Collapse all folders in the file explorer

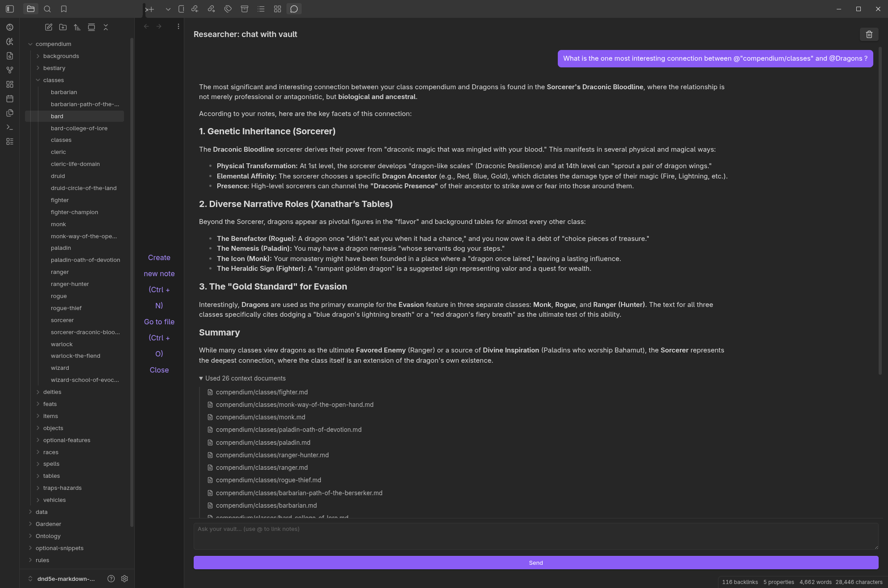(x=106, y=27)
